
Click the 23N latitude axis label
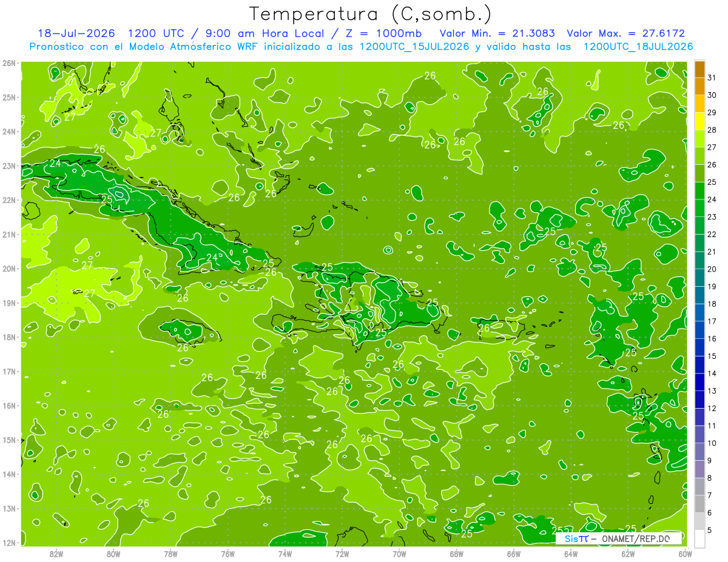(8, 166)
